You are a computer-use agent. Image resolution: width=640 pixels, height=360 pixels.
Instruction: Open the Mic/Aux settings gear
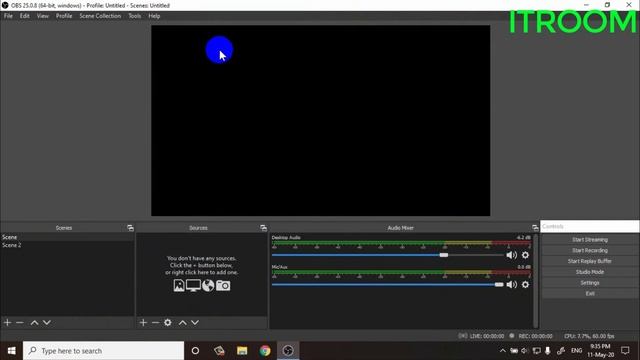coord(525,284)
